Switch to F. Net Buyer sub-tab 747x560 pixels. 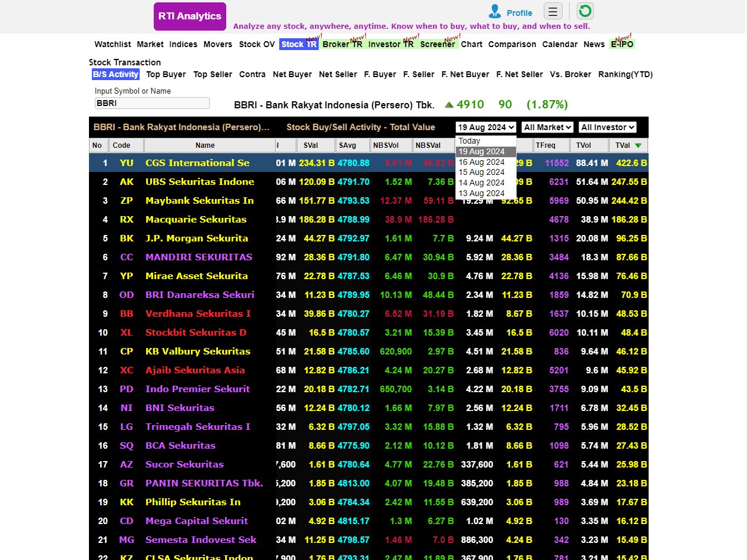[x=465, y=74]
